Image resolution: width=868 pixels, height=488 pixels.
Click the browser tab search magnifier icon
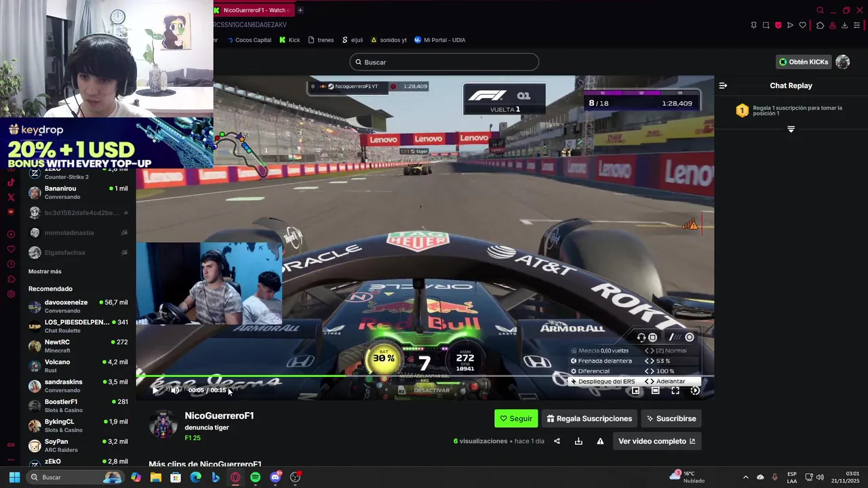point(820,10)
